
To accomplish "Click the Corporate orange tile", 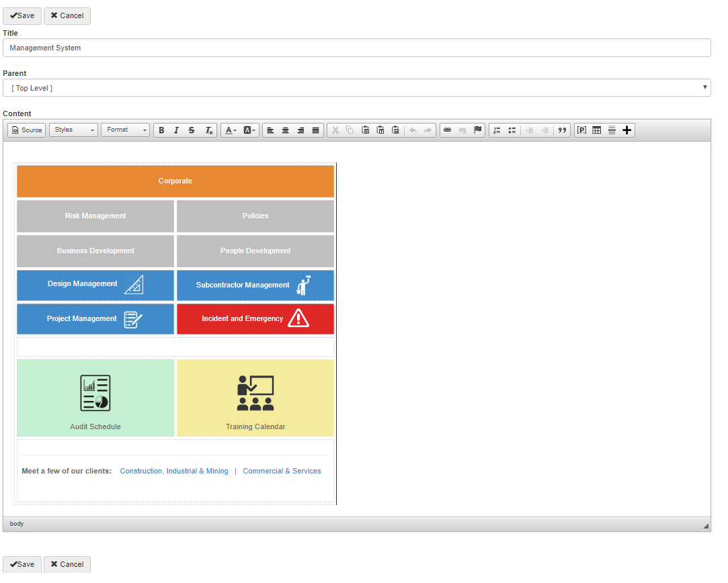I will [175, 181].
